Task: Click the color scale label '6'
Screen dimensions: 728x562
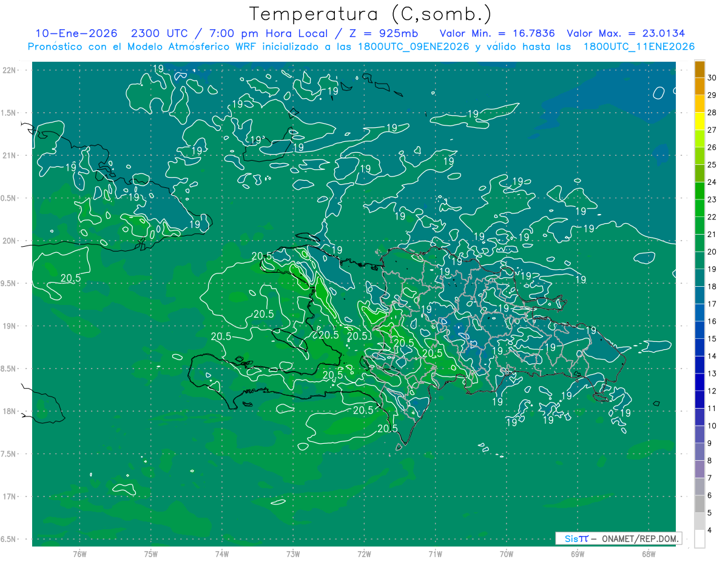Action: pos(710,496)
